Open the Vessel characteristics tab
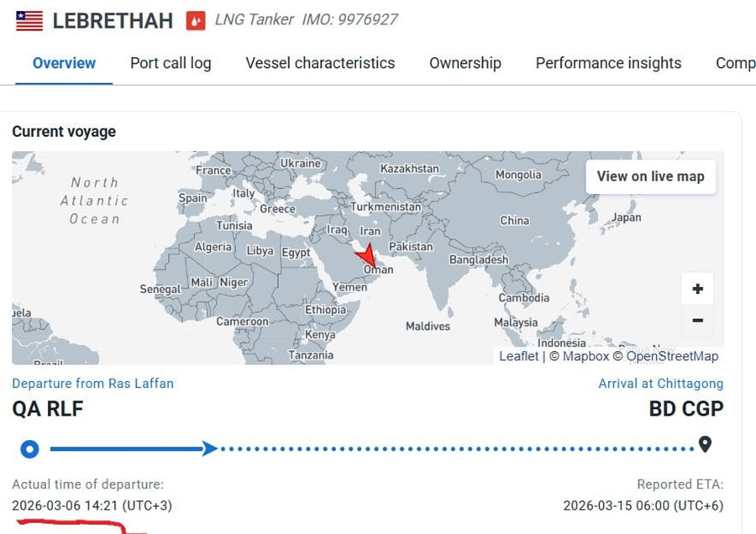Image resolution: width=756 pixels, height=534 pixels. (x=320, y=63)
